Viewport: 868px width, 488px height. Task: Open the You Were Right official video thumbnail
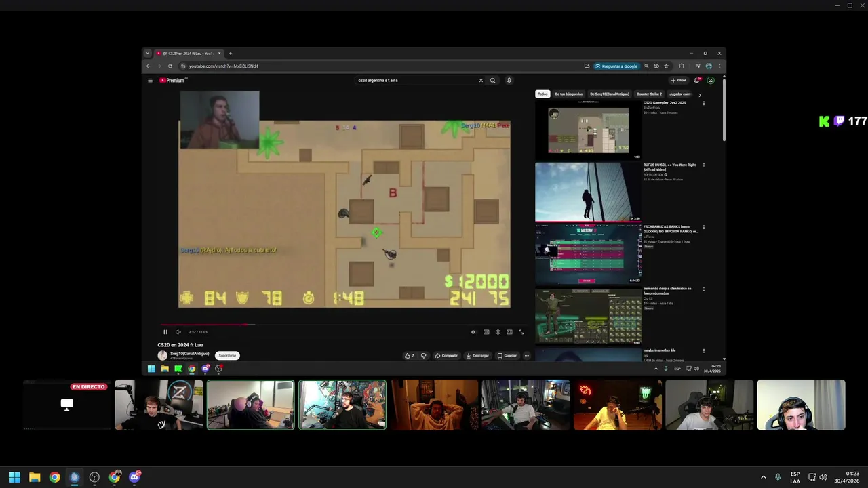(x=588, y=192)
